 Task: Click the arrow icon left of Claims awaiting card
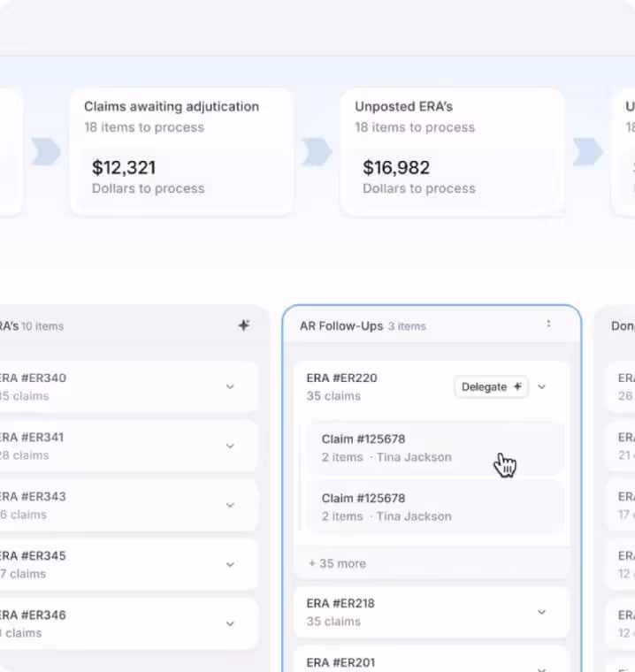(x=46, y=152)
